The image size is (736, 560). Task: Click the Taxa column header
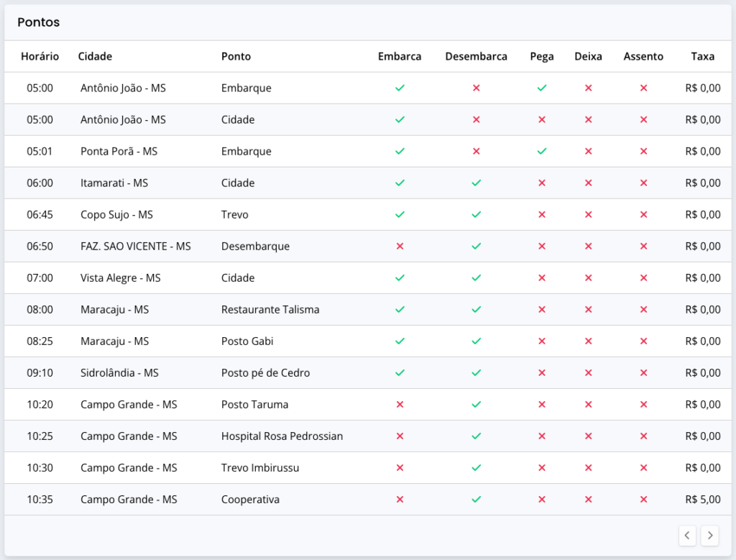click(x=702, y=56)
